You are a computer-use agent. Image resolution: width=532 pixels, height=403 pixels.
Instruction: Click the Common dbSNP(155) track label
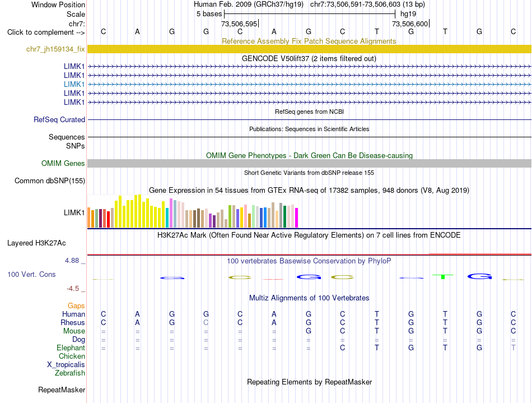click(50, 180)
